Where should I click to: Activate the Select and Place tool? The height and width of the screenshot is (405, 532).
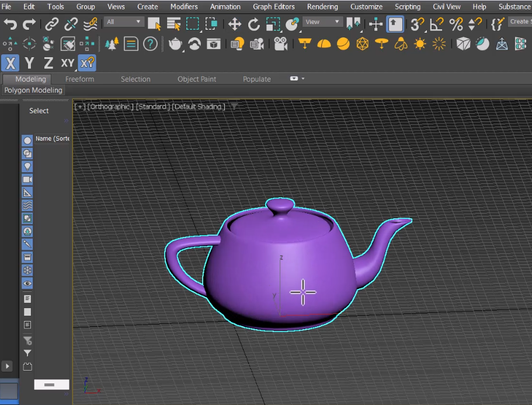point(292,24)
